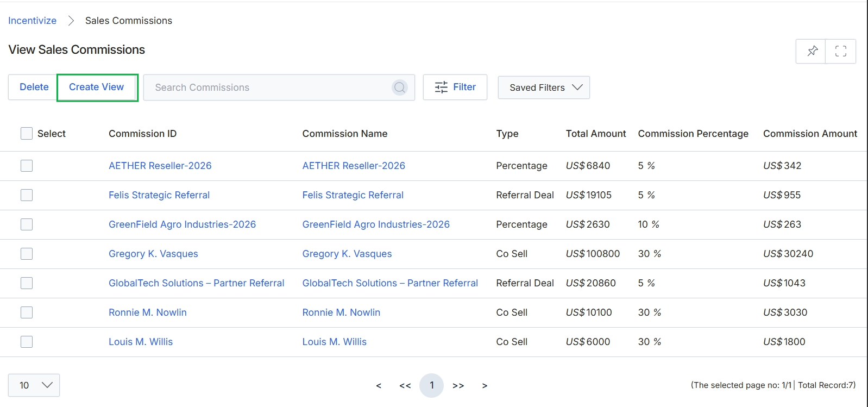Open Ronnie M. Nowlin Commission ID link
The width and height of the screenshot is (868, 407).
click(148, 312)
